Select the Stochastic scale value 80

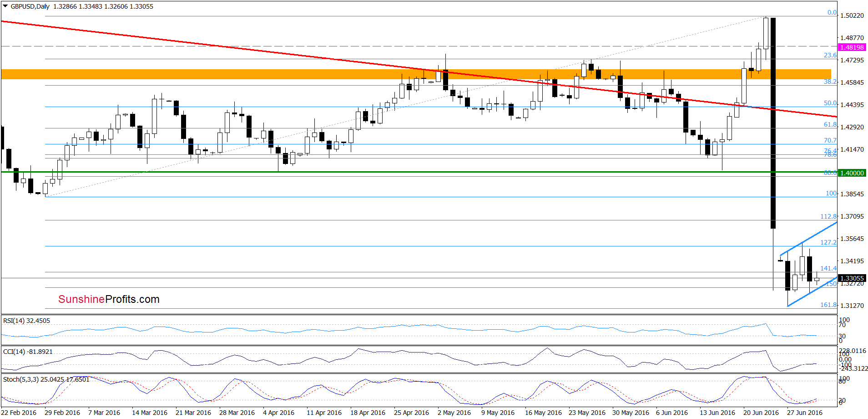(843, 381)
